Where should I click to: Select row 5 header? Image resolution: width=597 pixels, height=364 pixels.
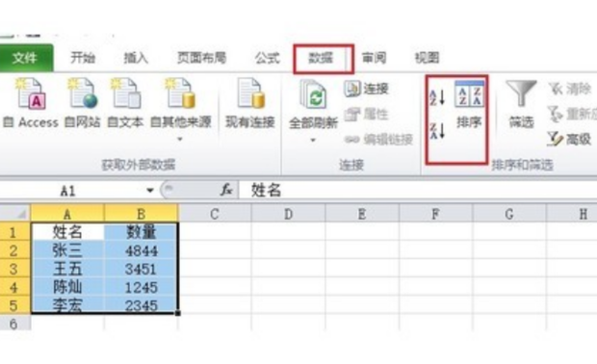coord(14,305)
